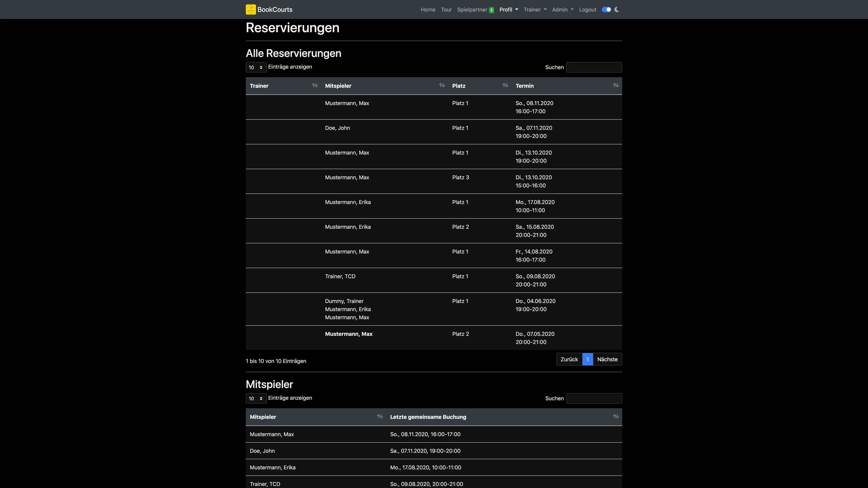
Task: Open the Profil dropdown menu
Action: (x=508, y=9)
